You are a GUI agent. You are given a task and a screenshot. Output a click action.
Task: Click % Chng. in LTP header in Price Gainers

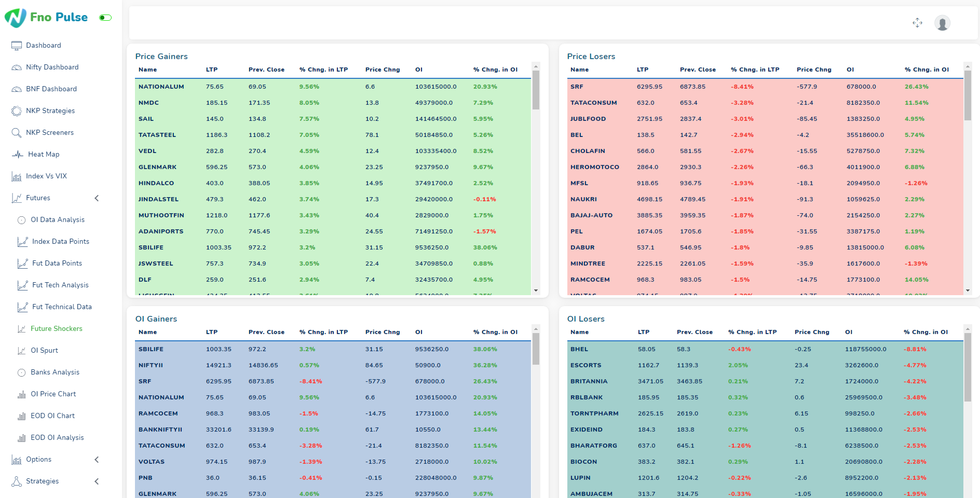323,70
